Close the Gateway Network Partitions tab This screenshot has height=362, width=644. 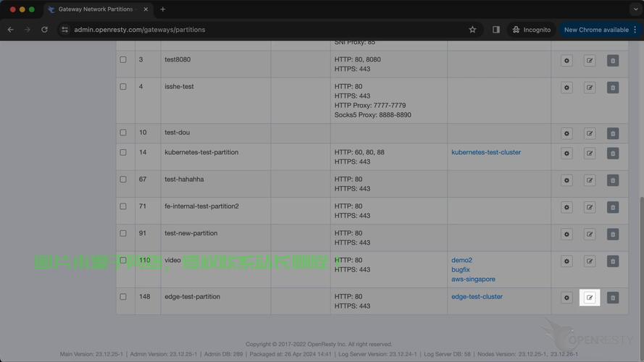point(146,9)
